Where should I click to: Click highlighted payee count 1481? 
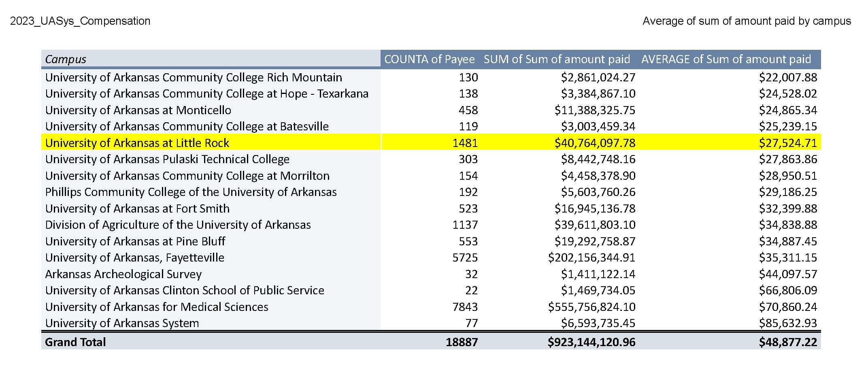tap(465, 143)
